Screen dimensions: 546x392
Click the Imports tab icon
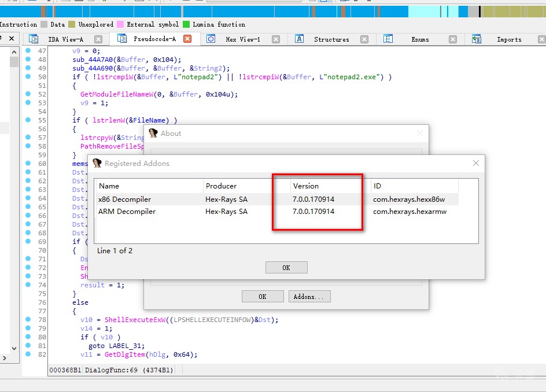[x=477, y=39]
